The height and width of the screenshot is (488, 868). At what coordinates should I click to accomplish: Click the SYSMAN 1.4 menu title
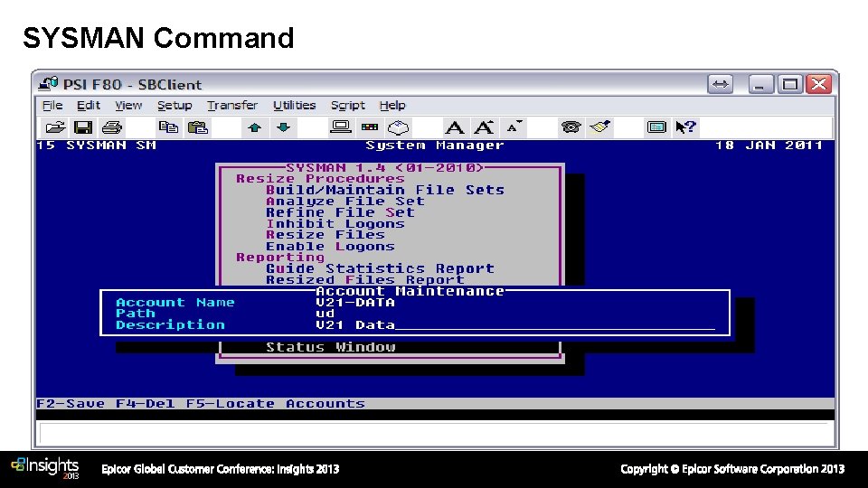click(x=385, y=167)
